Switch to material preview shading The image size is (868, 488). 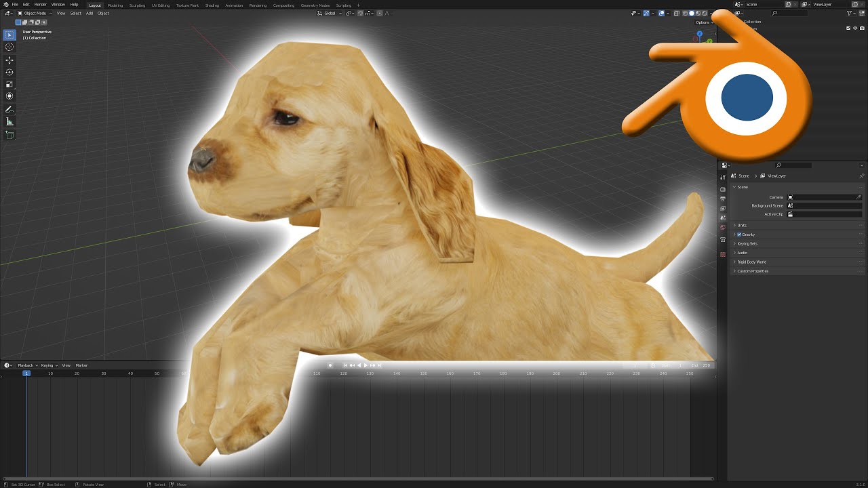698,13
